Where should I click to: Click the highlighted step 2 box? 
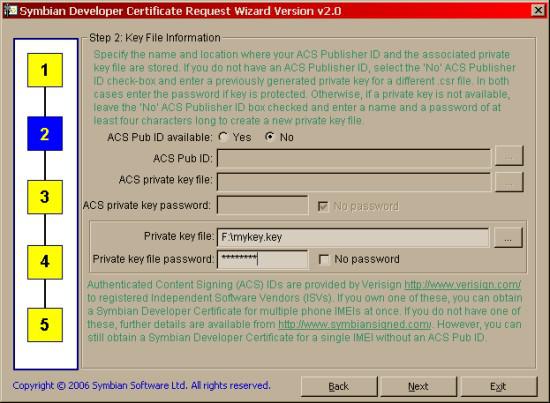[x=45, y=134]
